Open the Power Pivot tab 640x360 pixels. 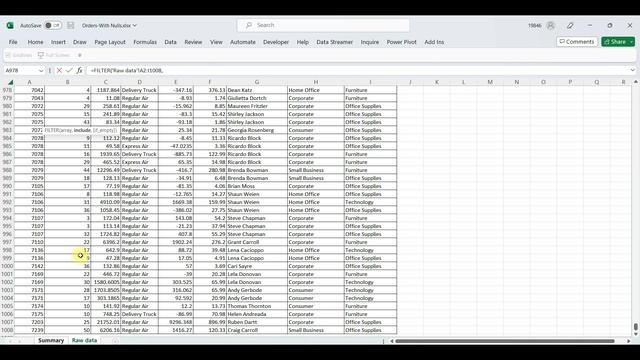click(402, 42)
